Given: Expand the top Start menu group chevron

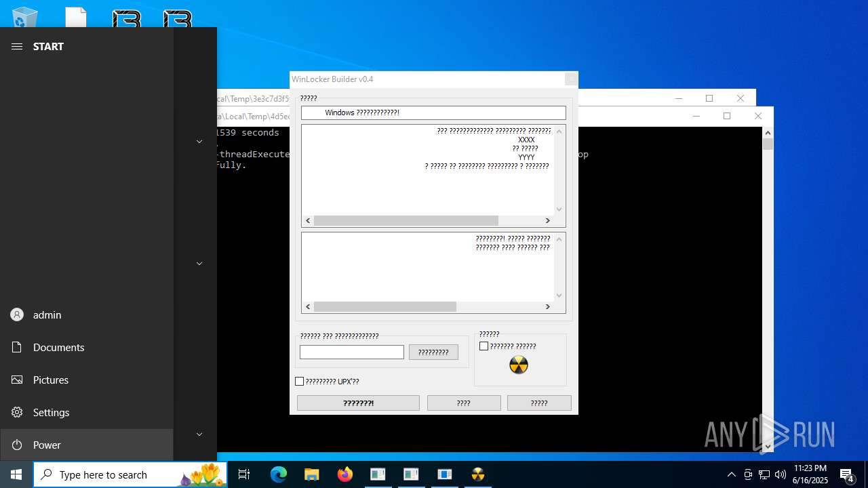Looking at the screenshot, I should [199, 142].
